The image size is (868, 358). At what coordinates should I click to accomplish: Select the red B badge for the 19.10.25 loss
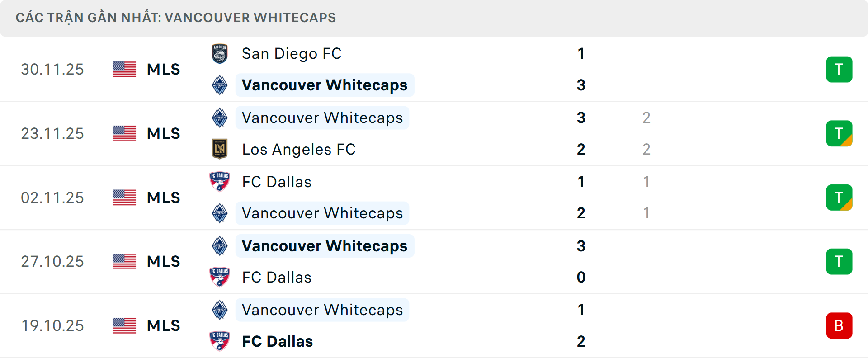839,326
